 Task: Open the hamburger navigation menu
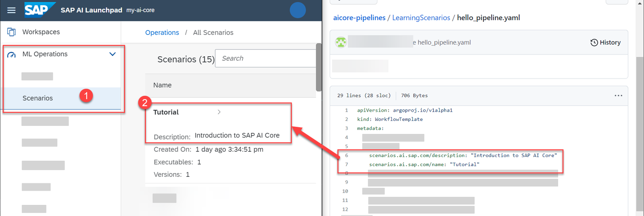[x=12, y=10]
